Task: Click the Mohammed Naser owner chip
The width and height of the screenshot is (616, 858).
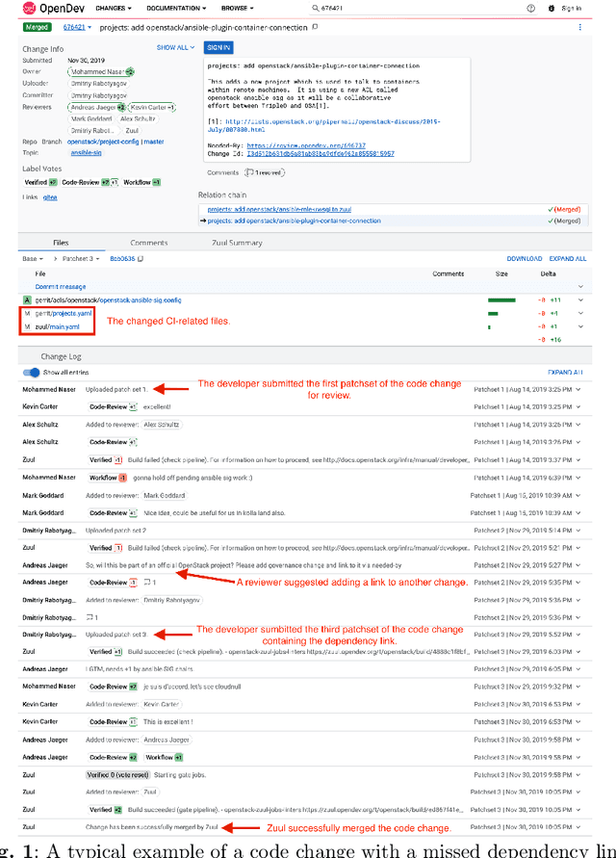Action: tap(101, 71)
